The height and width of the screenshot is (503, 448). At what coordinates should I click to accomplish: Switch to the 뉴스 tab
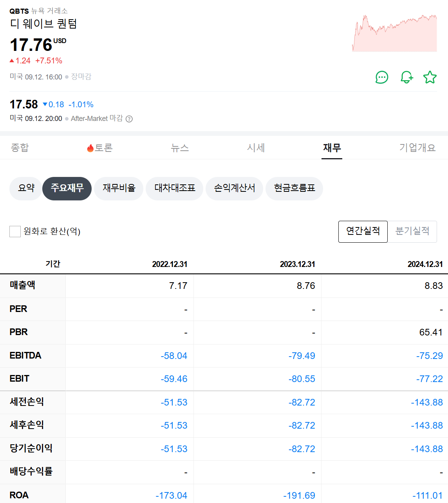(x=180, y=148)
